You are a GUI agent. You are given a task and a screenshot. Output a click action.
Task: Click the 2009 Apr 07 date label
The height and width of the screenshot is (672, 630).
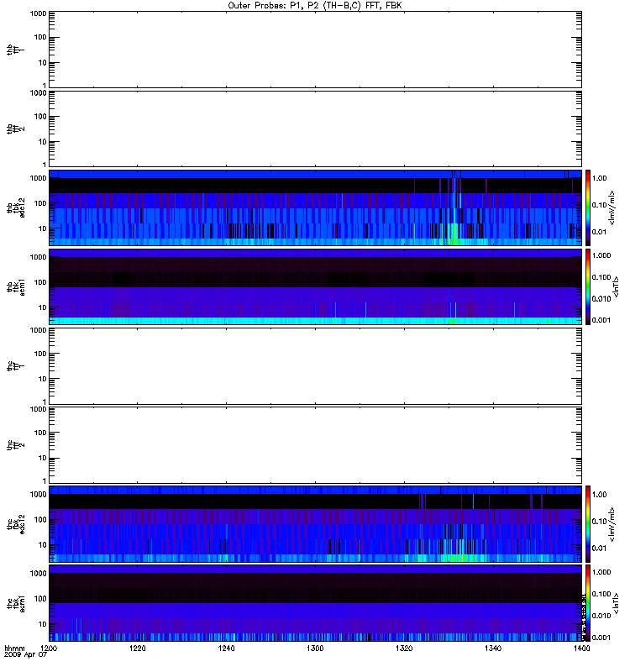click(25, 655)
